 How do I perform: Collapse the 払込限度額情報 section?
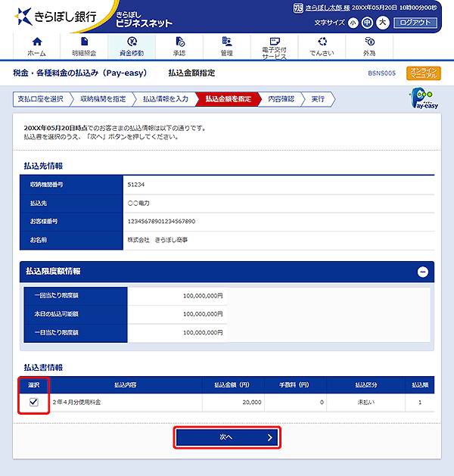(422, 272)
